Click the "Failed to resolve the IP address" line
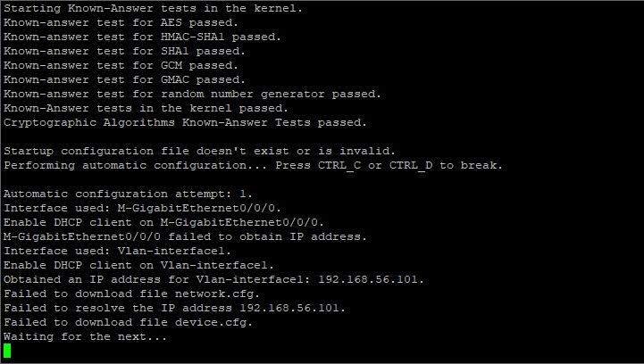 (174, 308)
